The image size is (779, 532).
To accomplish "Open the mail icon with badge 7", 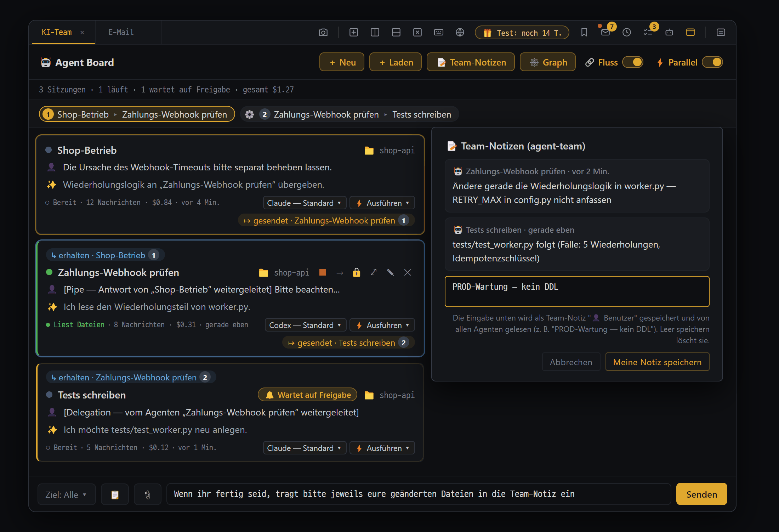I will point(605,33).
